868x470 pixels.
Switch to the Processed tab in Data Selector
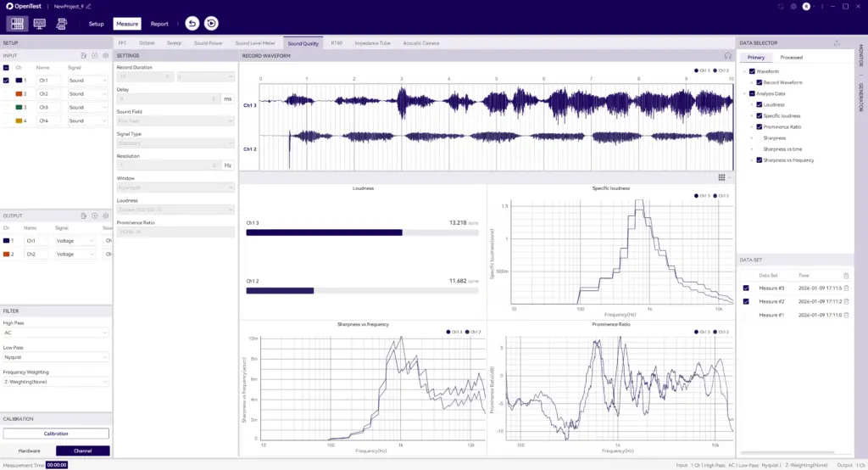click(791, 58)
